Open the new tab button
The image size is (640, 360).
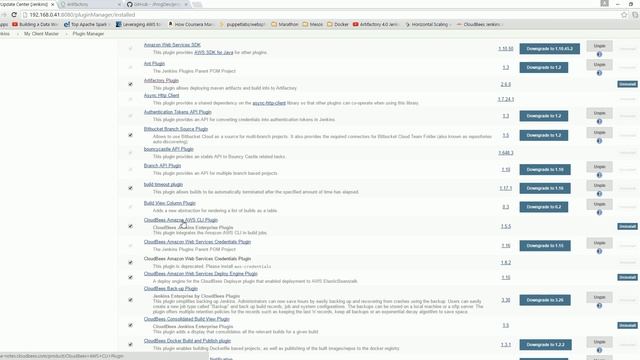[197, 4]
